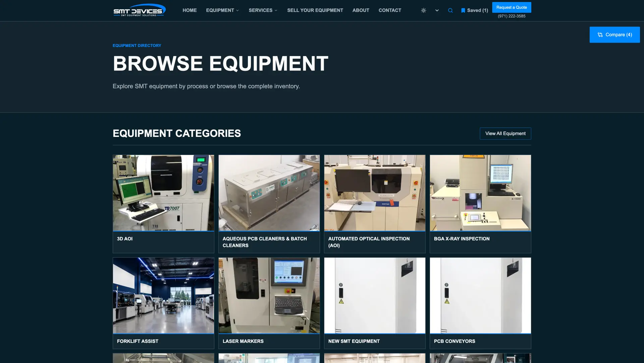Screen dimensions: 644x363
Task: Expand the Equipment menu dropdown
Action: point(222,10)
